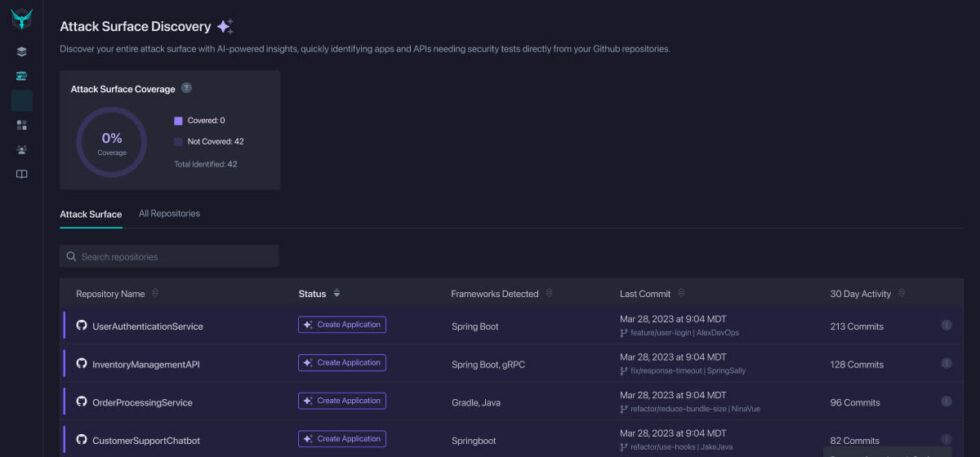Click branch icon beside refactor/use-hooks
The width and height of the screenshot is (980, 457).
623,448
